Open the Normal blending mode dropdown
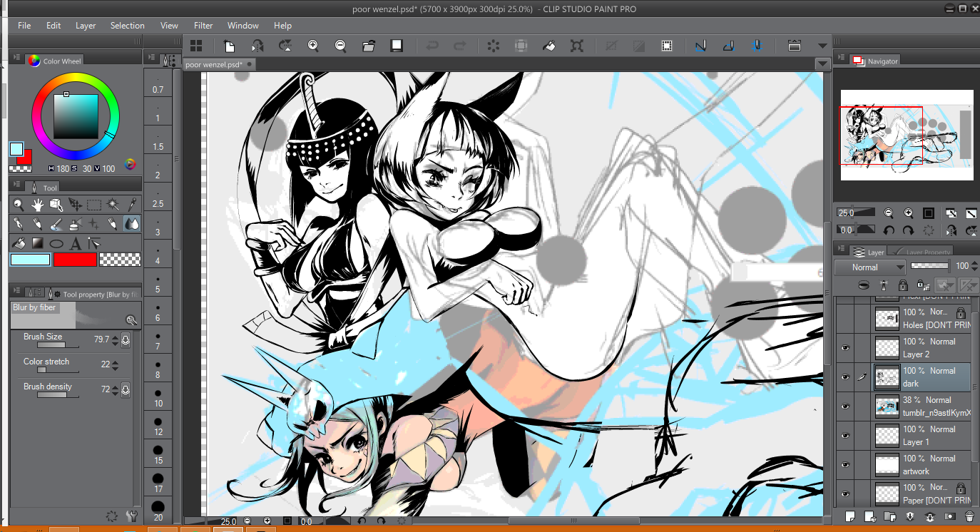The width and height of the screenshot is (980, 532). 870,267
